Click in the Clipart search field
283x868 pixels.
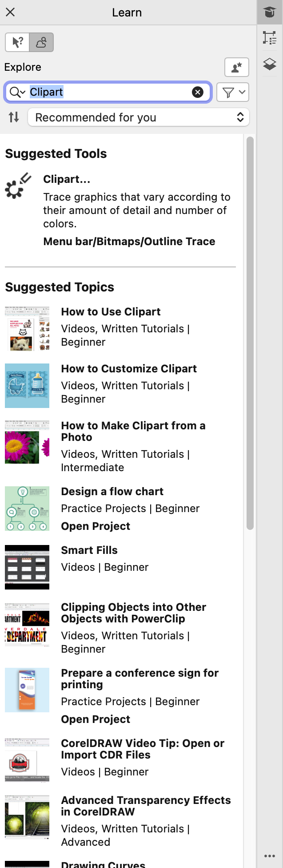pos(111,92)
